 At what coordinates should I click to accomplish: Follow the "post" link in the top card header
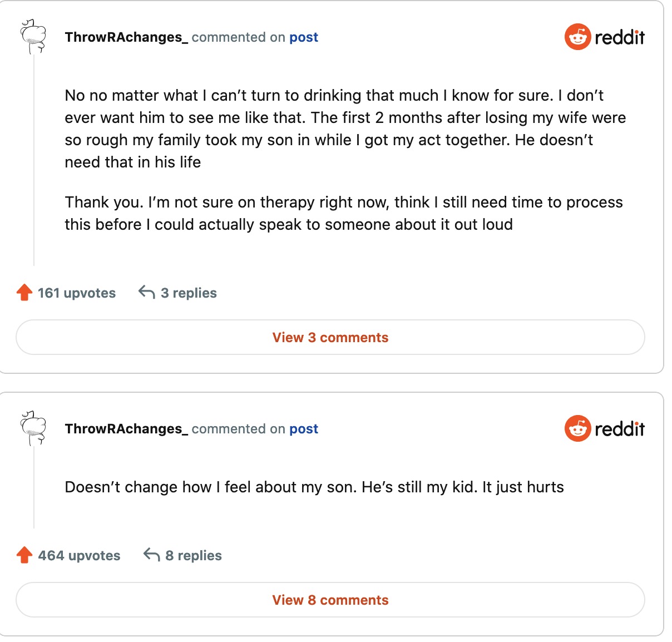[304, 37]
